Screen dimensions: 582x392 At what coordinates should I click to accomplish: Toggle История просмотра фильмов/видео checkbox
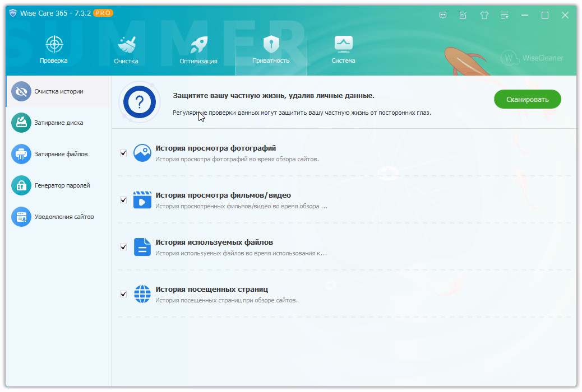click(x=123, y=200)
